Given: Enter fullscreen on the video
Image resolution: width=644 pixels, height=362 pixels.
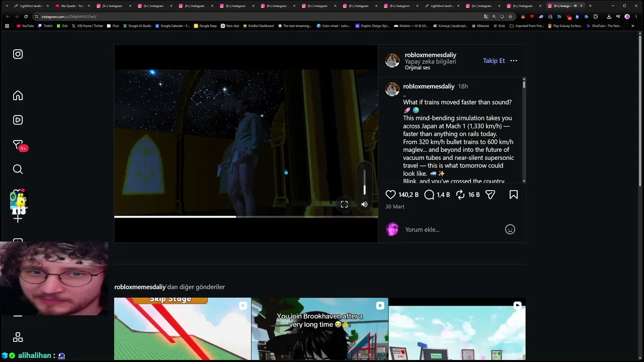Looking at the screenshot, I should [344, 205].
